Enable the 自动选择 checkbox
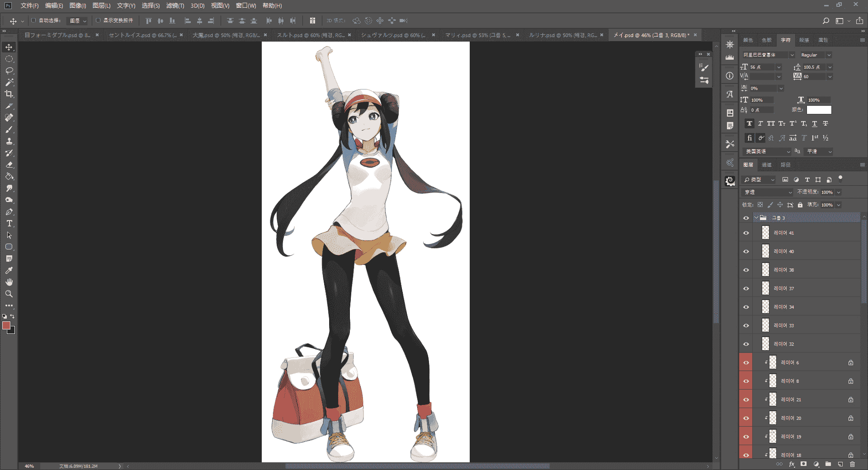The height and width of the screenshot is (470, 868). click(33, 20)
